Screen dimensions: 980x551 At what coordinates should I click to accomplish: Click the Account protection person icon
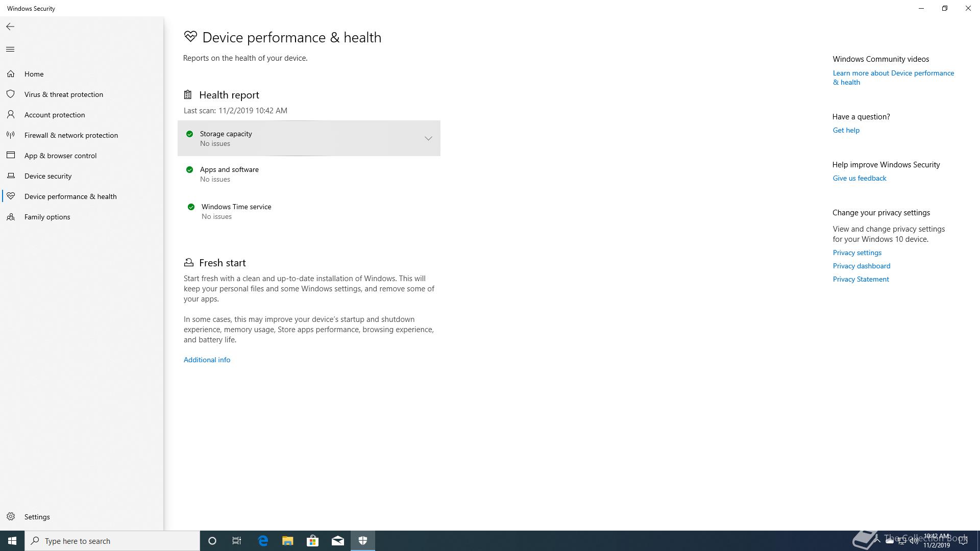tap(11, 115)
